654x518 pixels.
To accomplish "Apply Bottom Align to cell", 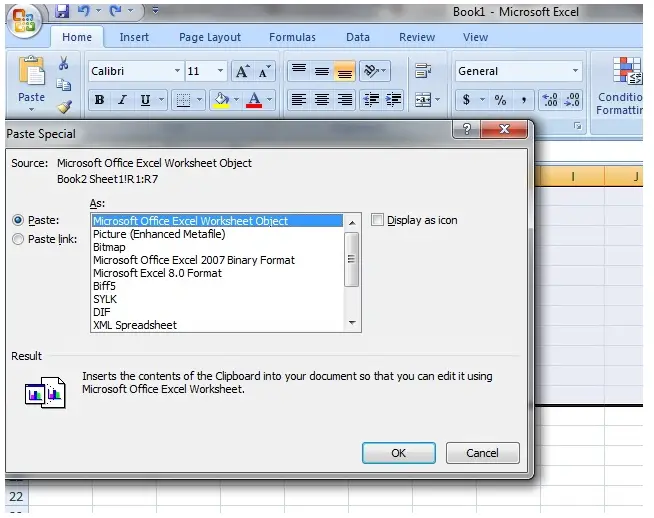I will [x=345, y=72].
